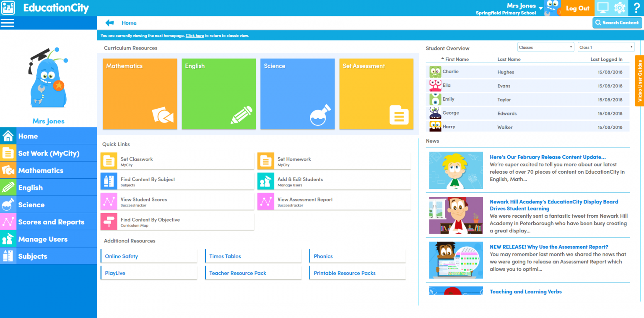Open the Class 1 selection dropdown
This screenshot has width=644, height=318.
pyautogui.click(x=606, y=47)
